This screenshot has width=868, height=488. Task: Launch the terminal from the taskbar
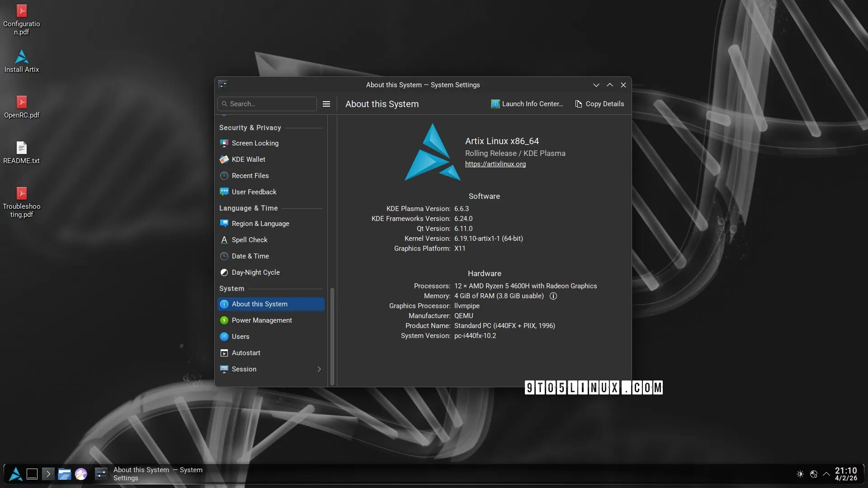48,474
